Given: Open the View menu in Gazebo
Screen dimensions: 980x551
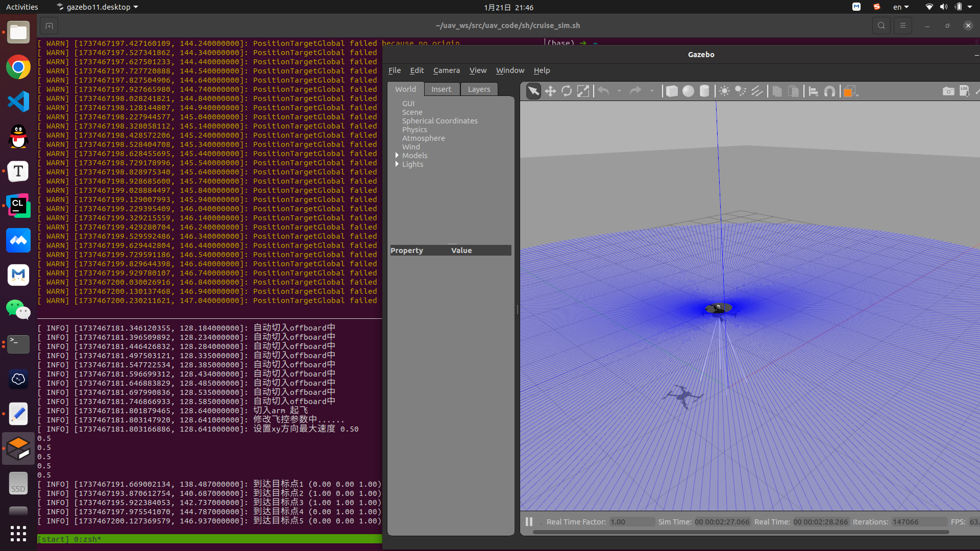Looking at the screenshot, I should click(478, 70).
